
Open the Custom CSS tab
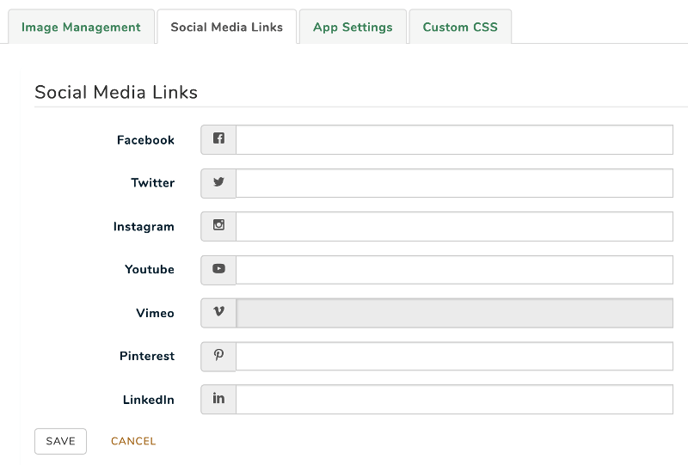click(x=460, y=27)
